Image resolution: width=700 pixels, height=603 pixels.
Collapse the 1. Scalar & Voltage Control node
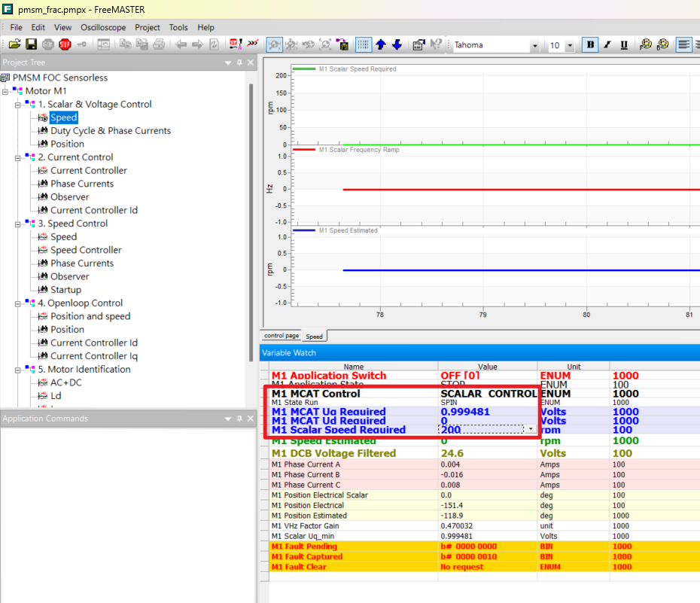pyautogui.click(x=17, y=105)
